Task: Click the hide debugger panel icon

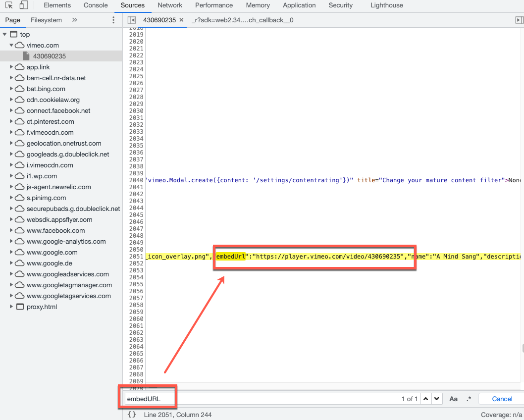Action: pyautogui.click(x=519, y=20)
